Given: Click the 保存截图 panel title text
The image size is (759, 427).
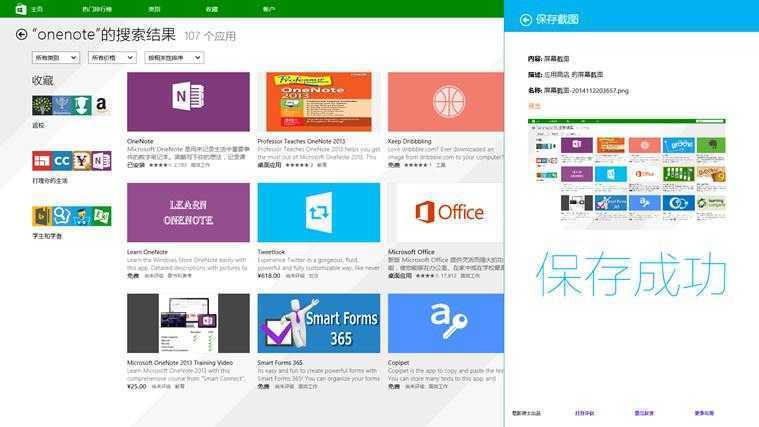Looking at the screenshot, I should (x=557, y=19).
